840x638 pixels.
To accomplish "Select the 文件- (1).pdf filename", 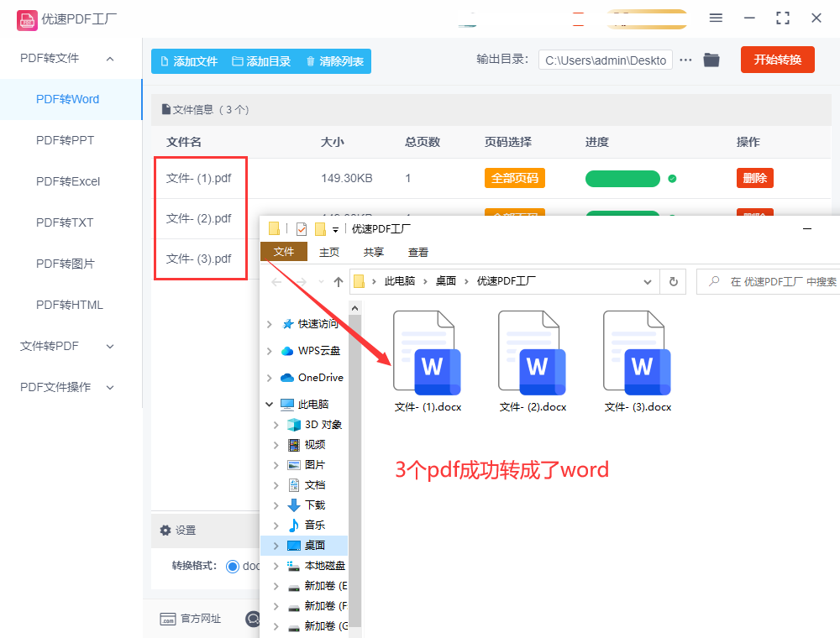I will click(x=199, y=178).
